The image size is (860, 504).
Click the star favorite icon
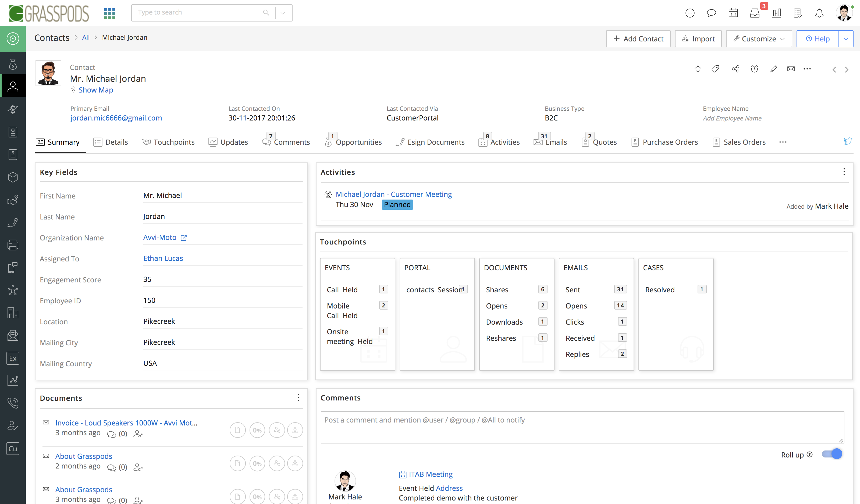coord(698,69)
